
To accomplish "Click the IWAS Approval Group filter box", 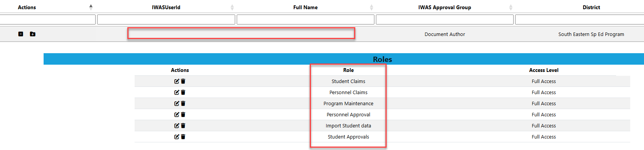I will 445,20.
